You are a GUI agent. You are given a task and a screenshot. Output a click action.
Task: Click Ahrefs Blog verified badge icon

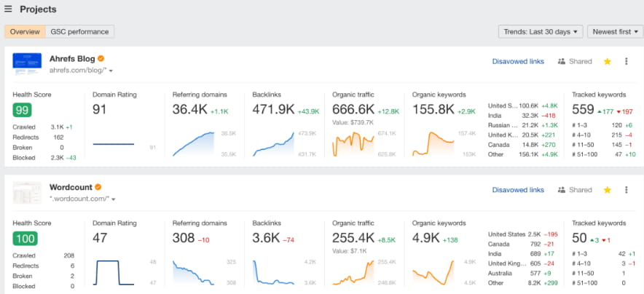coord(101,58)
